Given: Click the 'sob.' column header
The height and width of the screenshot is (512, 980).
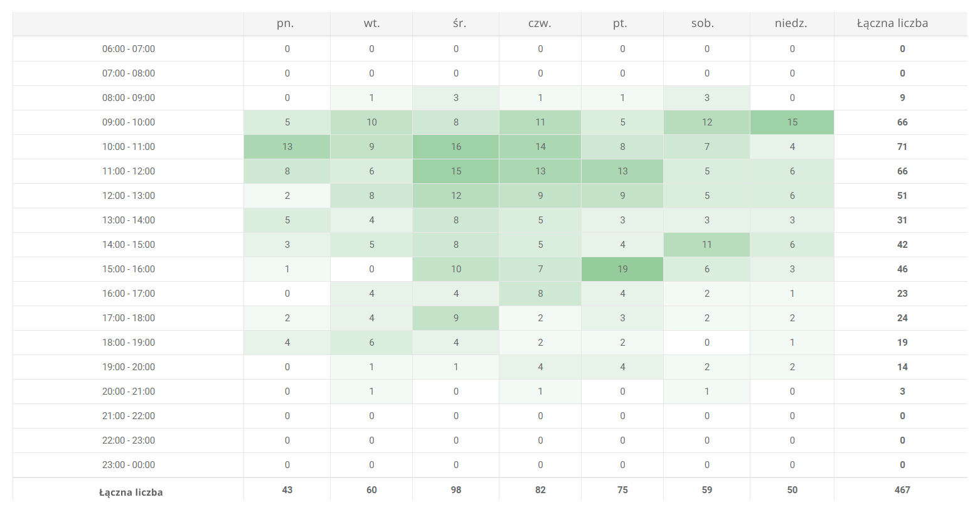Looking at the screenshot, I should pos(703,23).
